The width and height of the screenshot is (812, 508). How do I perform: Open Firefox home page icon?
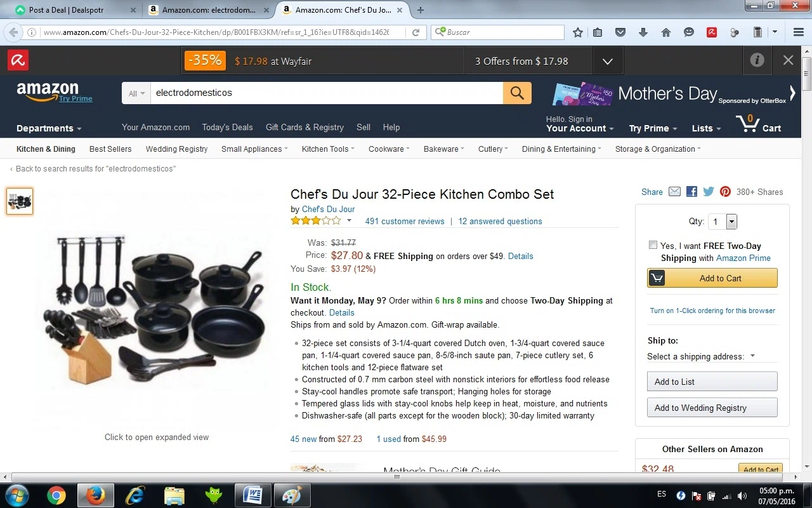pyautogui.click(x=665, y=32)
